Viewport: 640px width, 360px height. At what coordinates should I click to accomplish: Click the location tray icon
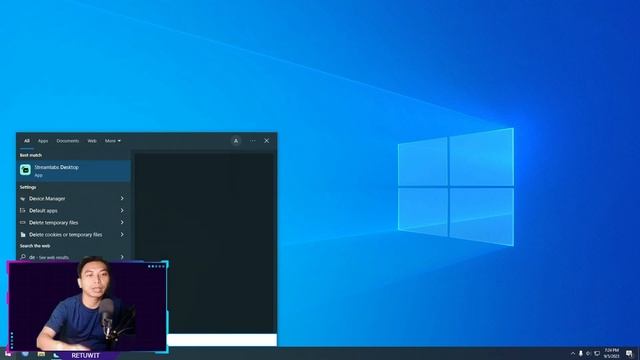click(x=589, y=353)
